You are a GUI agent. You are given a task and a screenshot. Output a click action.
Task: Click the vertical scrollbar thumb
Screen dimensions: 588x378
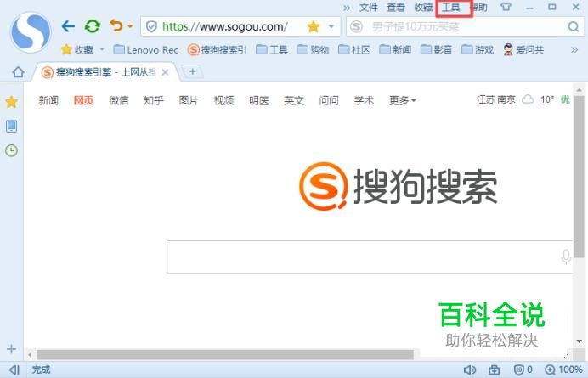[x=579, y=176]
